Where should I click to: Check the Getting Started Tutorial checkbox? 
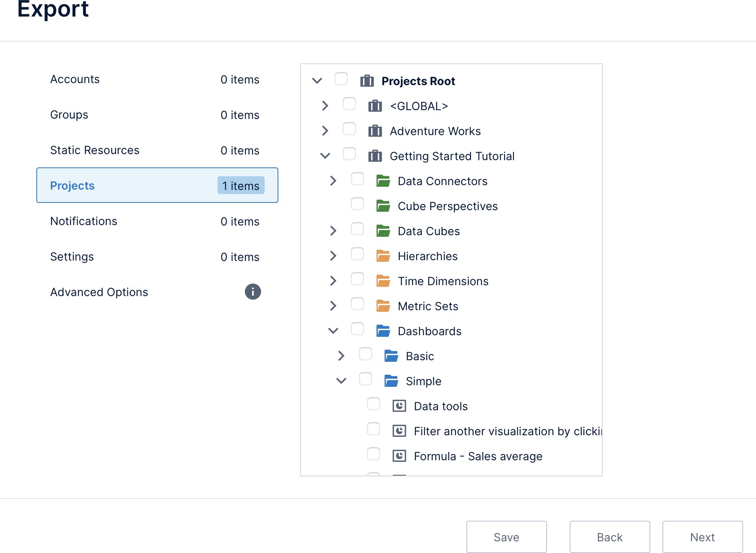pos(349,154)
